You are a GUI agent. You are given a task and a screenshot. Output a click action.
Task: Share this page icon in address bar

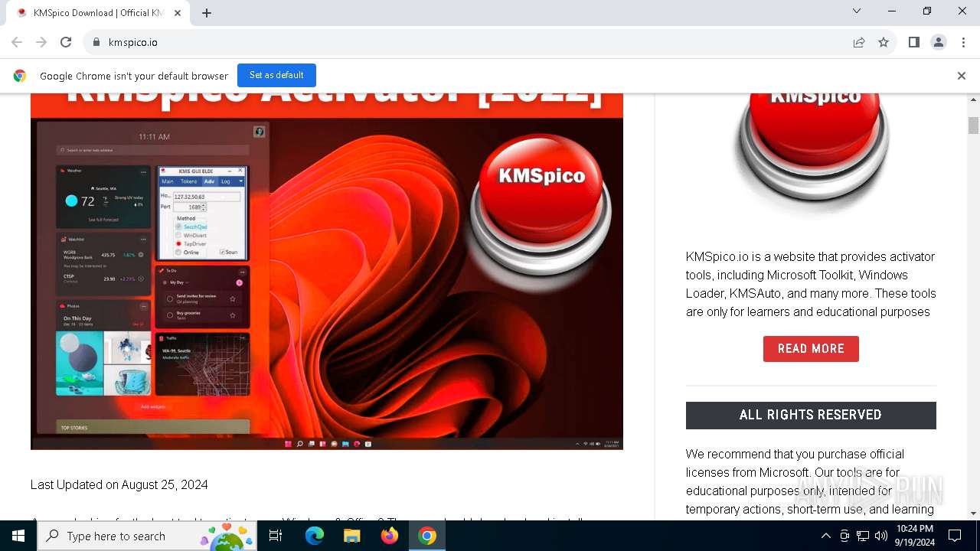coord(859,42)
